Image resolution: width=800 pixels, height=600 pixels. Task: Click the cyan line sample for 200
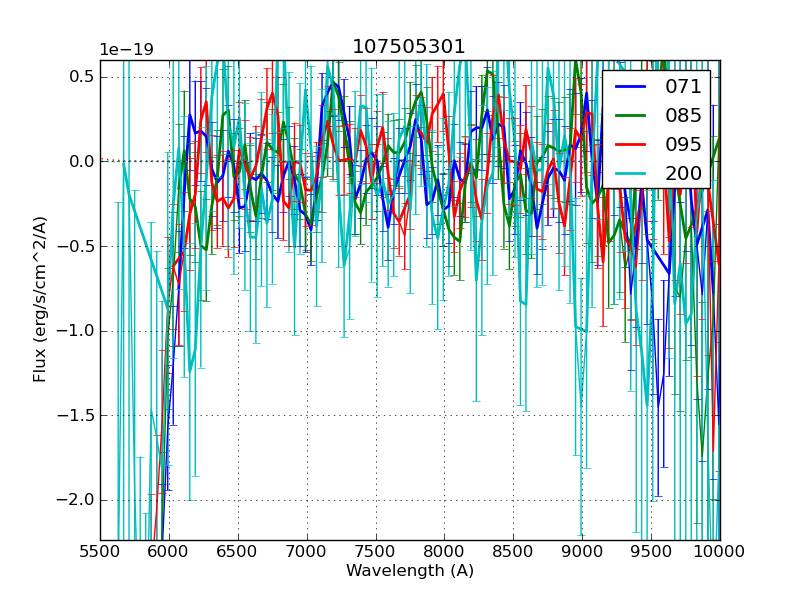[x=631, y=173]
